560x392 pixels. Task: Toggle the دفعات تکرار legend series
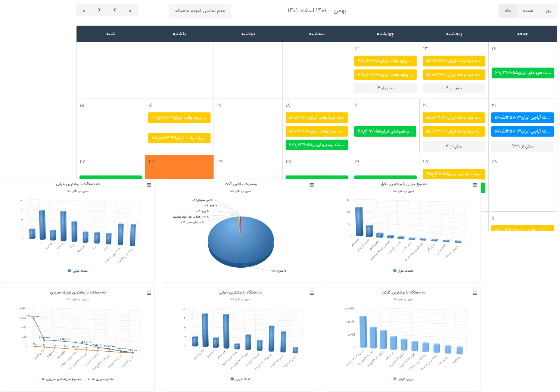click(403, 271)
